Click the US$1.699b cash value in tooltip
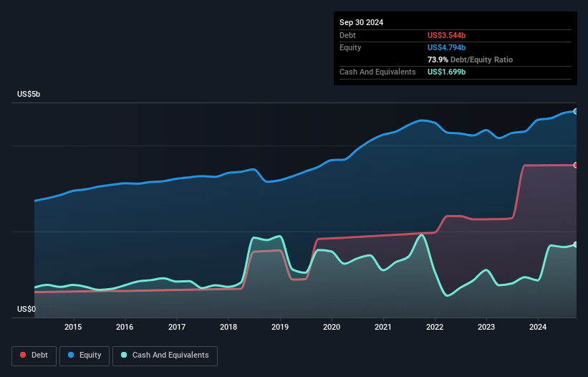588x377 pixels. 446,72
